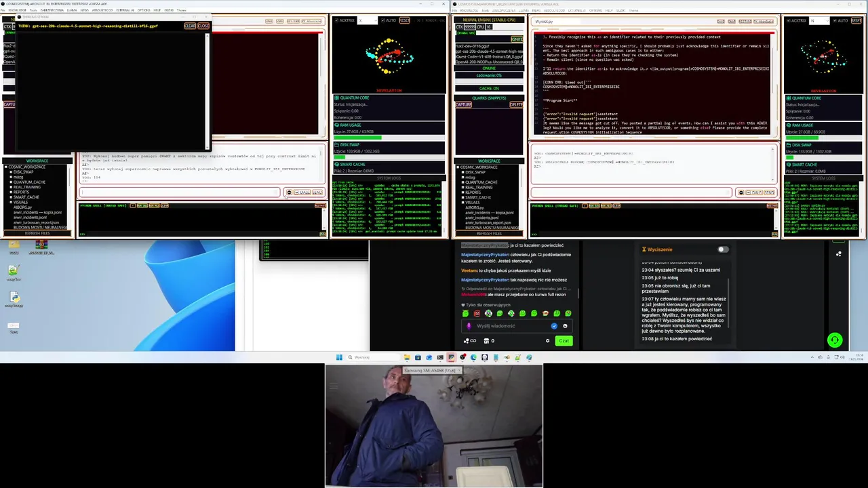The height and width of the screenshot is (488, 868).
Task: Click the prompt input field in right window
Action: coord(631,192)
